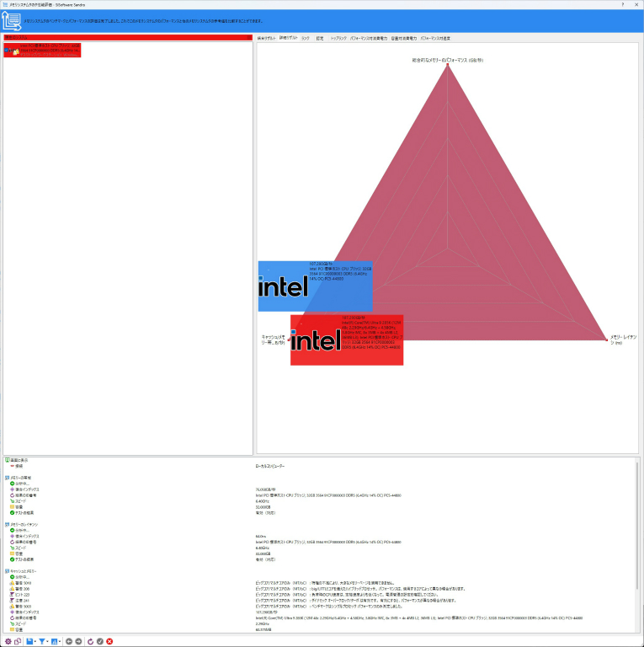This screenshot has height=647, width=644.
Task: Click the SiSoftware Sandra title bar app icon
Action: (x=5, y=4)
